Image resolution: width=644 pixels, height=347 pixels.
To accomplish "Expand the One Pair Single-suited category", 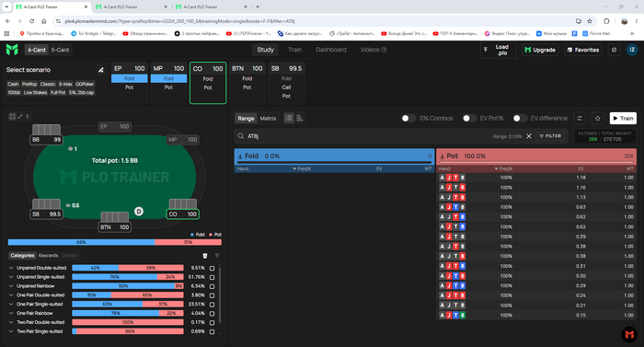I will coord(11,305).
